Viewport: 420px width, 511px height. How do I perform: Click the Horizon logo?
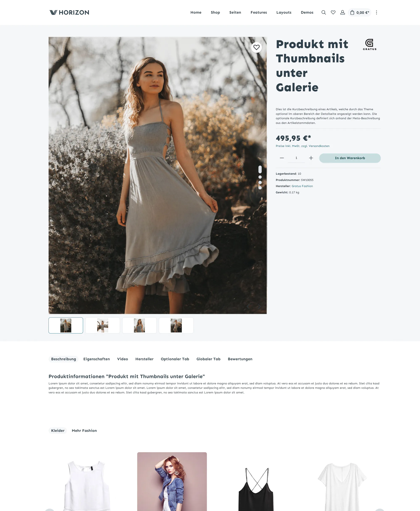69,12
